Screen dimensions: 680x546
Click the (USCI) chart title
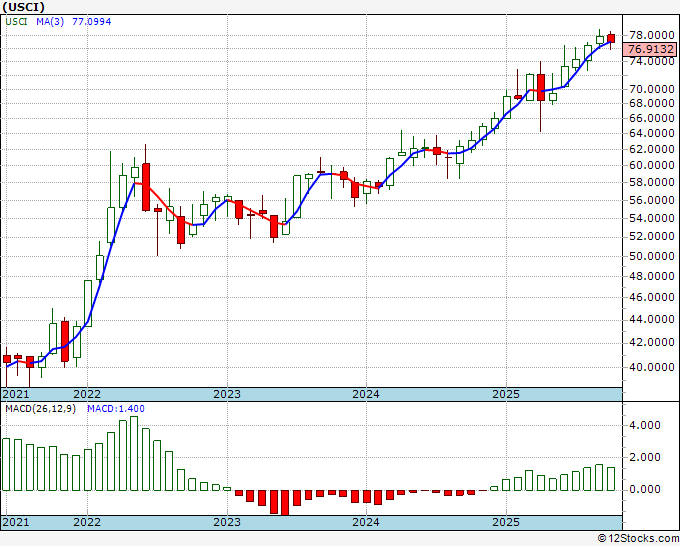point(23,7)
